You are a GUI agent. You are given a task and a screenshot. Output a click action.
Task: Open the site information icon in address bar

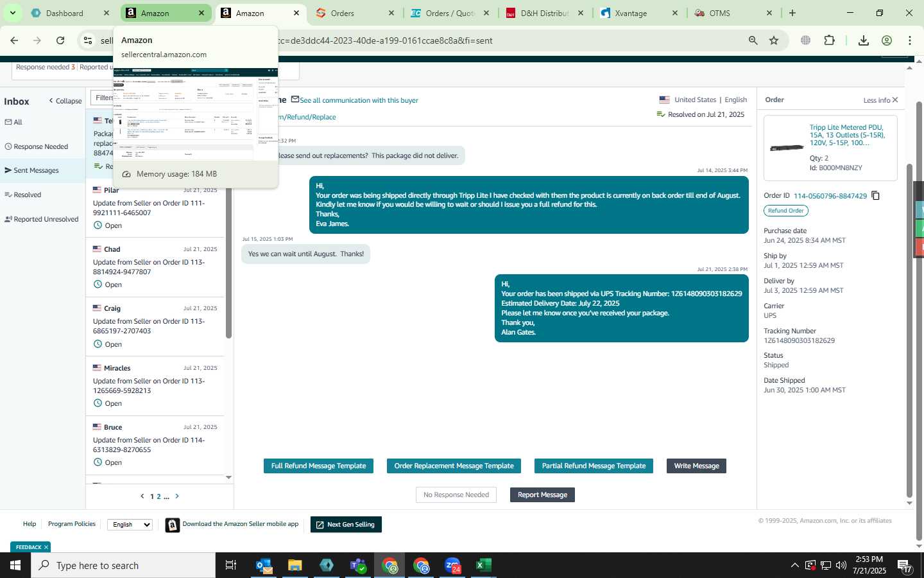[88, 40]
